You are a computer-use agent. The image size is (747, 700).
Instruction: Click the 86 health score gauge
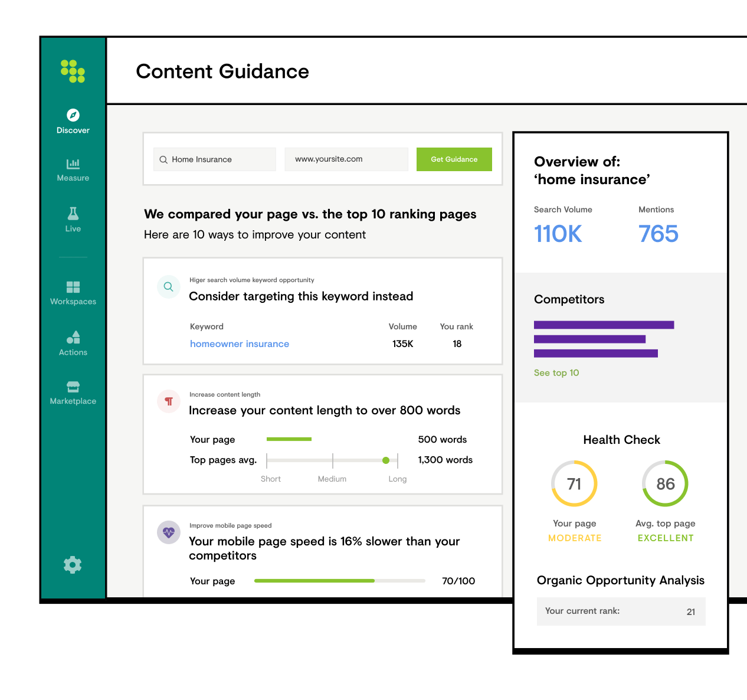[x=666, y=484]
